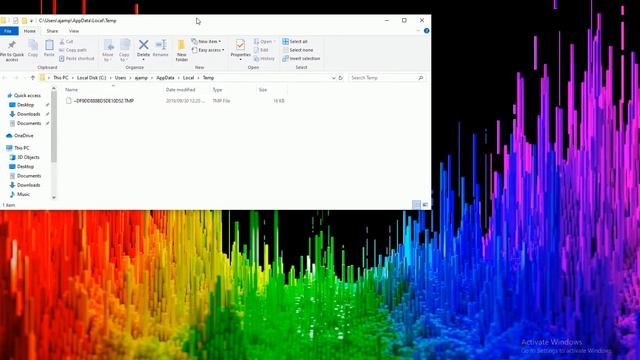Click the Search Temp input field

click(x=387, y=78)
